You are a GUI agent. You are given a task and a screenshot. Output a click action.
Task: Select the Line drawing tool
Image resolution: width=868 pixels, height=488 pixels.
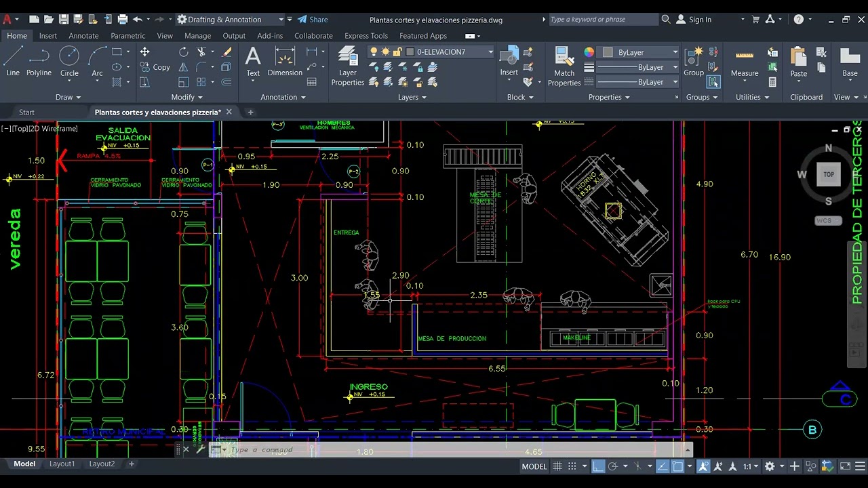[x=13, y=61]
